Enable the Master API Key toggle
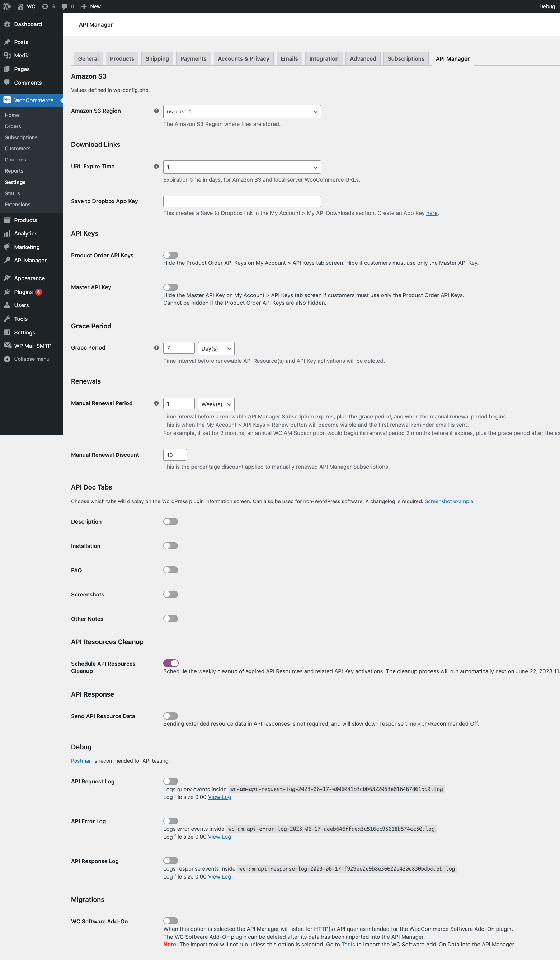This screenshot has width=560, height=960. tap(170, 287)
